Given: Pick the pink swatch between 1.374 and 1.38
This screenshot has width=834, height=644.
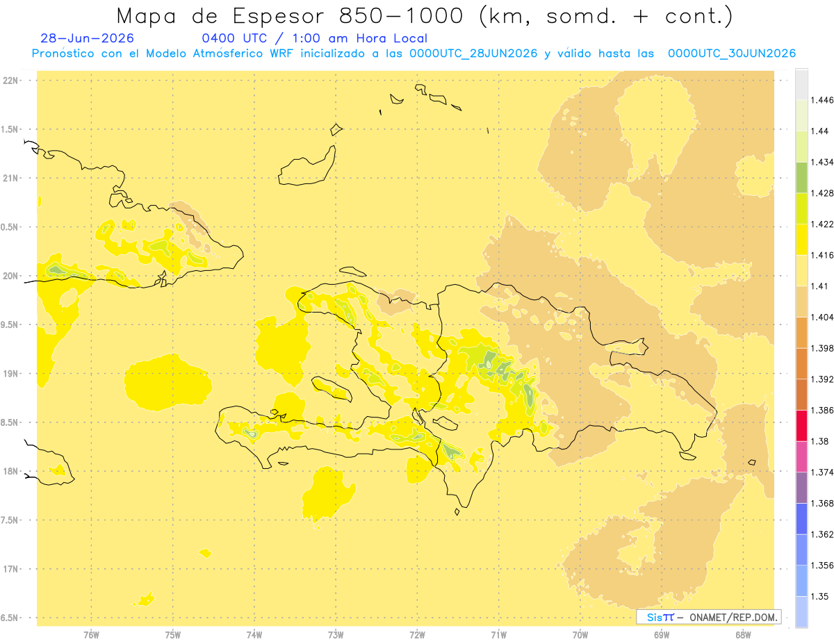Looking at the screenshot, I should (x=801, y=456).
